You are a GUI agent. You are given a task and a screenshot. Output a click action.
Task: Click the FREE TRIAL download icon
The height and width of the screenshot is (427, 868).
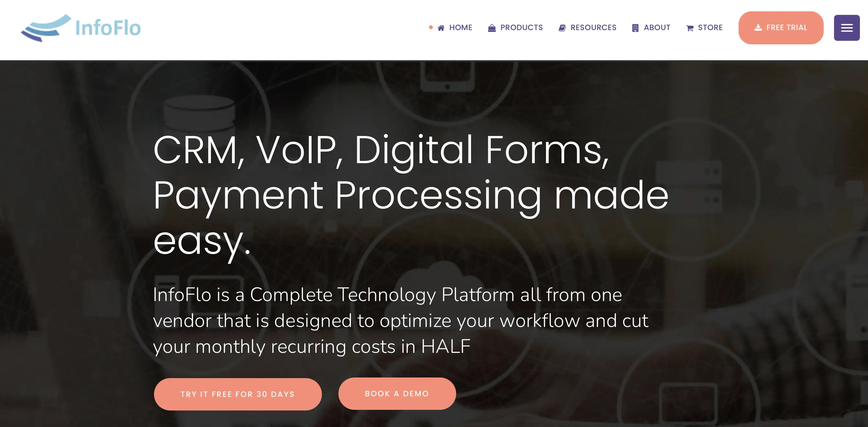coord(758,27)
